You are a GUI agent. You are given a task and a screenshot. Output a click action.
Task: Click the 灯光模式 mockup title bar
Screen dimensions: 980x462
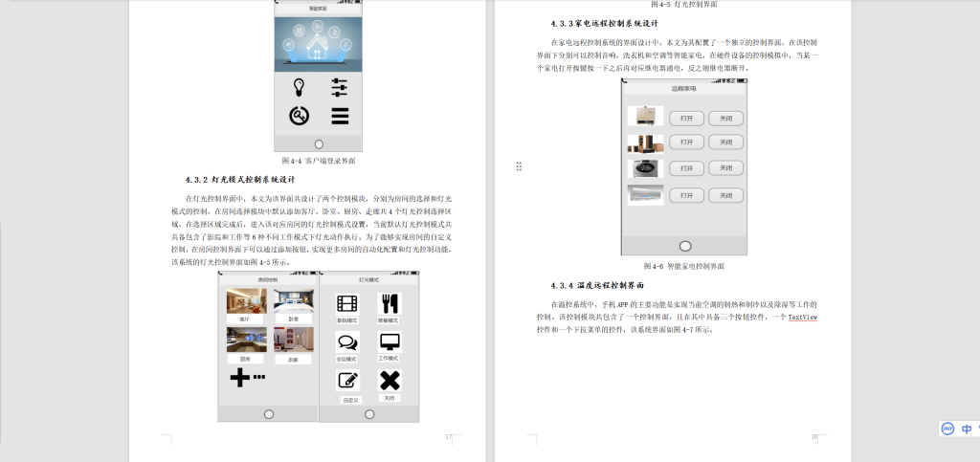[368, 280]
